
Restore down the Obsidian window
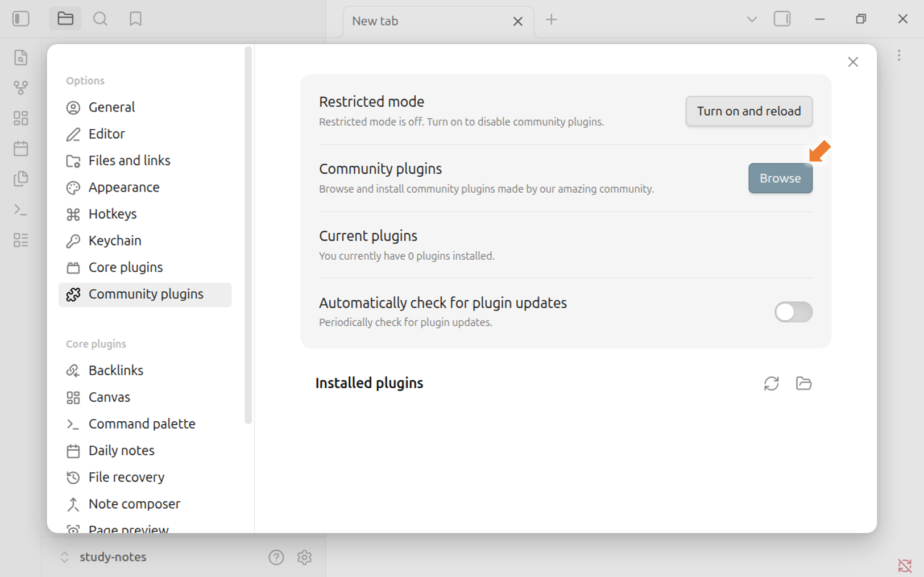click(x=861, y=19)
